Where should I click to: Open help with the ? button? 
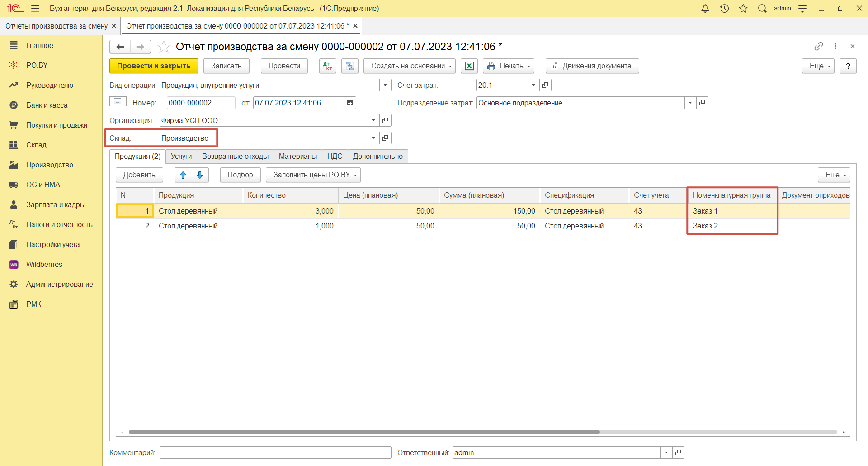(848, 66)
